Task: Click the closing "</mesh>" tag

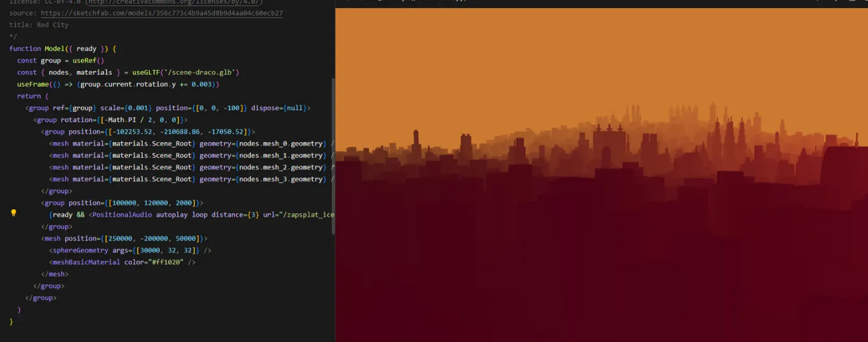Action: tap(55, 274)
